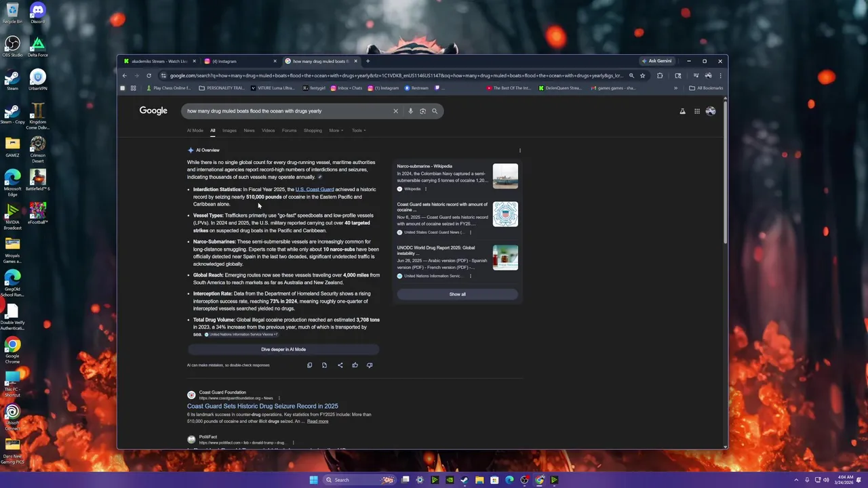This screenshot has width=868, height=488.
Task: Click the Google search query input field
Action: [x=288, y=111]
